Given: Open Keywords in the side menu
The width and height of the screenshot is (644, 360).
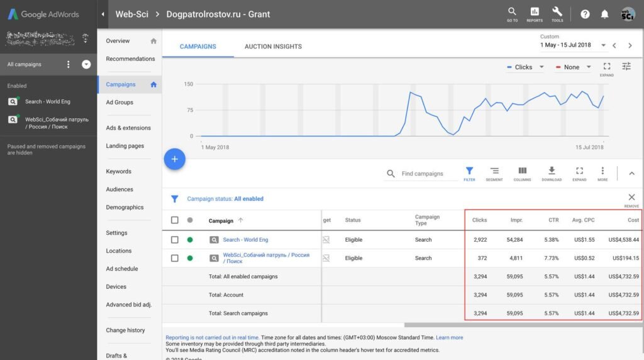Looking at the screenshot, I should tap(119, 171).
